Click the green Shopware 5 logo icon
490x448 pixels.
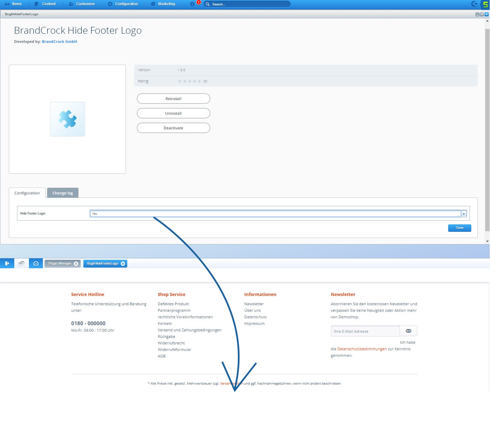[485, 4]
